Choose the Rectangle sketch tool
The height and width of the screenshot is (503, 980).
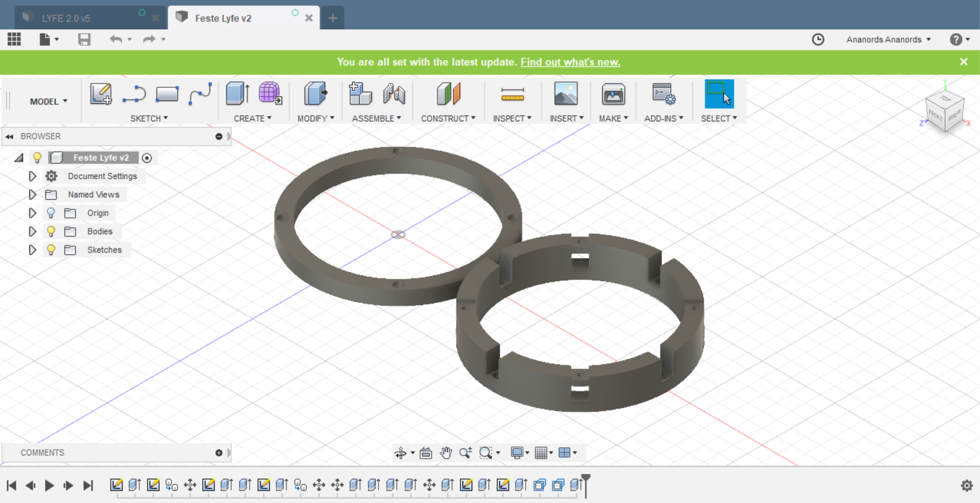(167, 94)
